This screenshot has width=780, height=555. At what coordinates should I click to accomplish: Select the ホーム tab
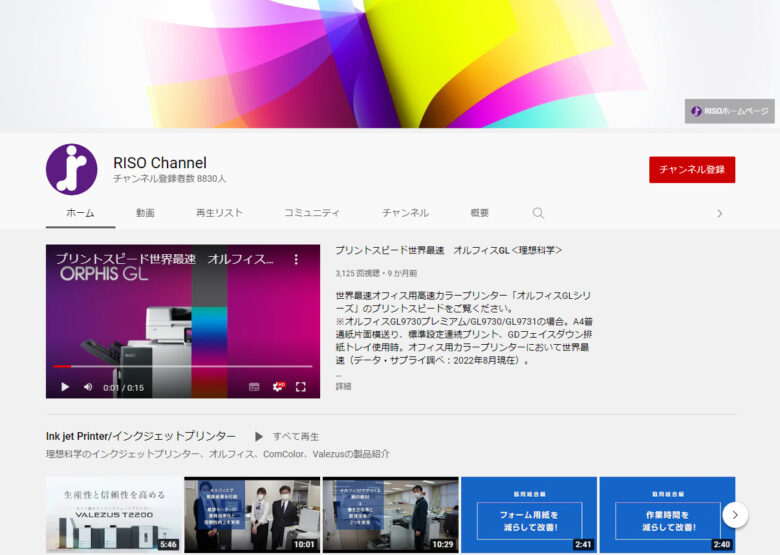[x=81, y=213]
